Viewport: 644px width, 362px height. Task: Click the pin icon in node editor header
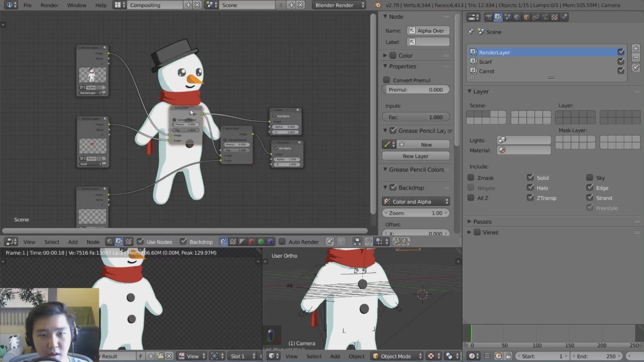(330, 242)
